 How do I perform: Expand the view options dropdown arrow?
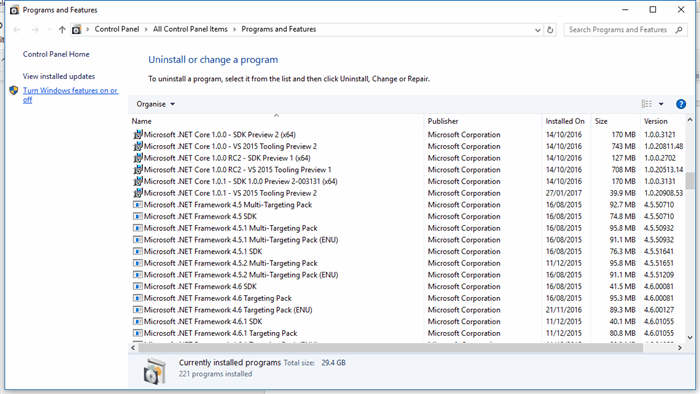point(661,104)
